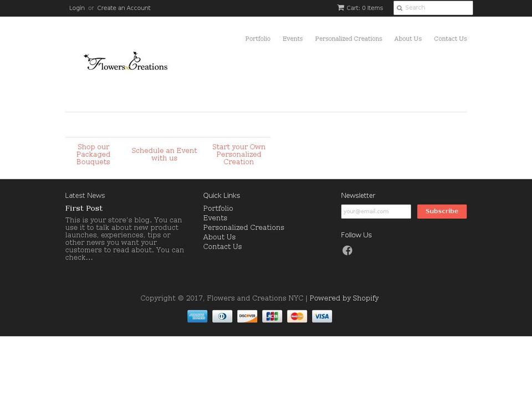The image size is (532, 399).
Task: Click Schedule an Event with us
Action: pos(164,155)
